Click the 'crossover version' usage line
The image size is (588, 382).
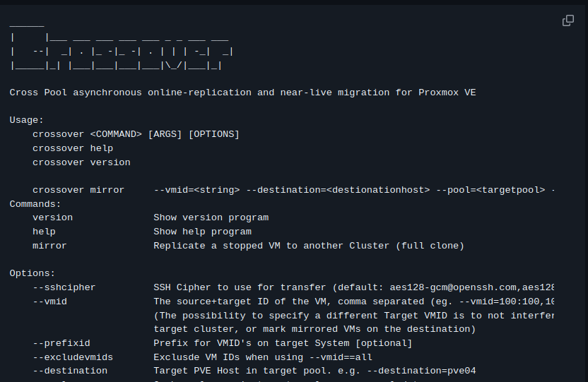coord(81,162)
